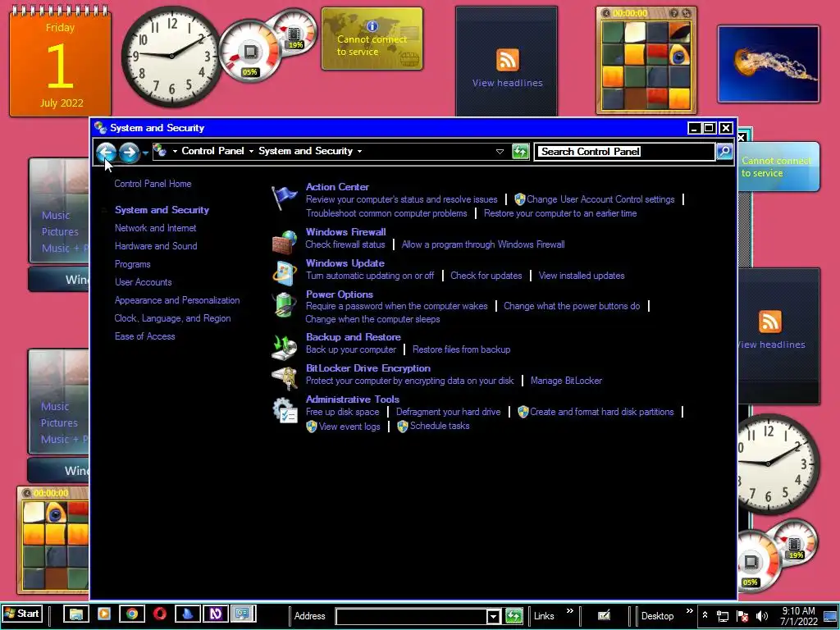Viewport: 840px width, 630px height.
Task: Click the green Go button on taskbar Address toolbar
Action: pos(514,616)
